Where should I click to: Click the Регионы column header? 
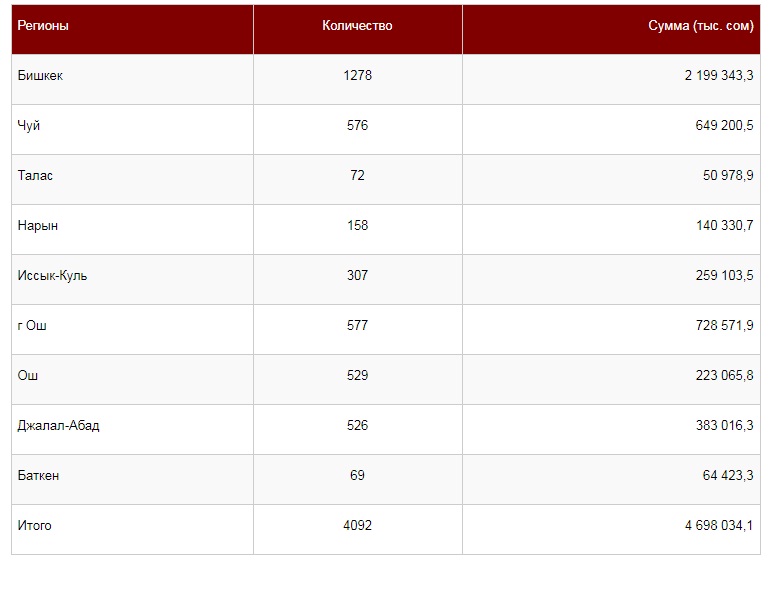(43, 26)
